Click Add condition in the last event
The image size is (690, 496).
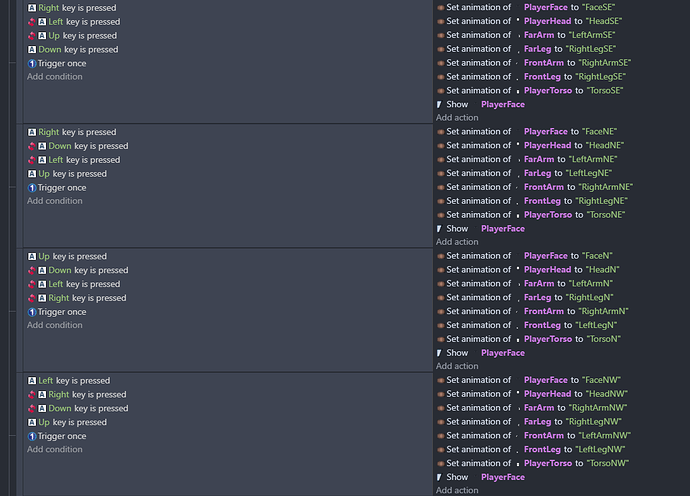pyautogui.click(x=55, y=449)
